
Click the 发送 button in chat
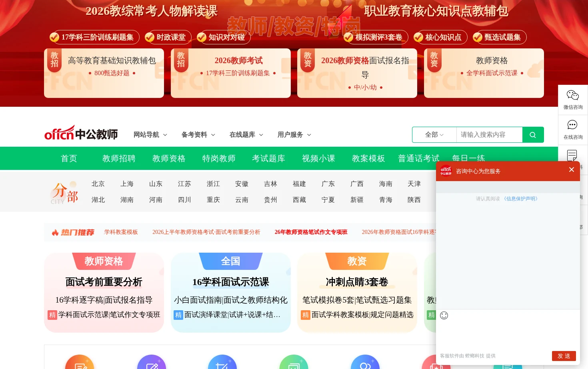pos(564,356)
